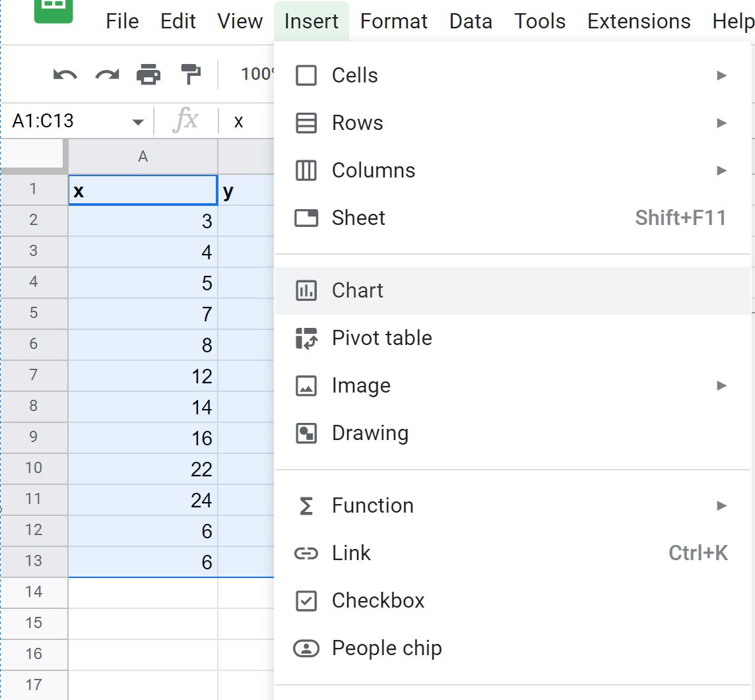Expand the Rows submenu arrow
This screenshot has width=755, height=700.
721,123
